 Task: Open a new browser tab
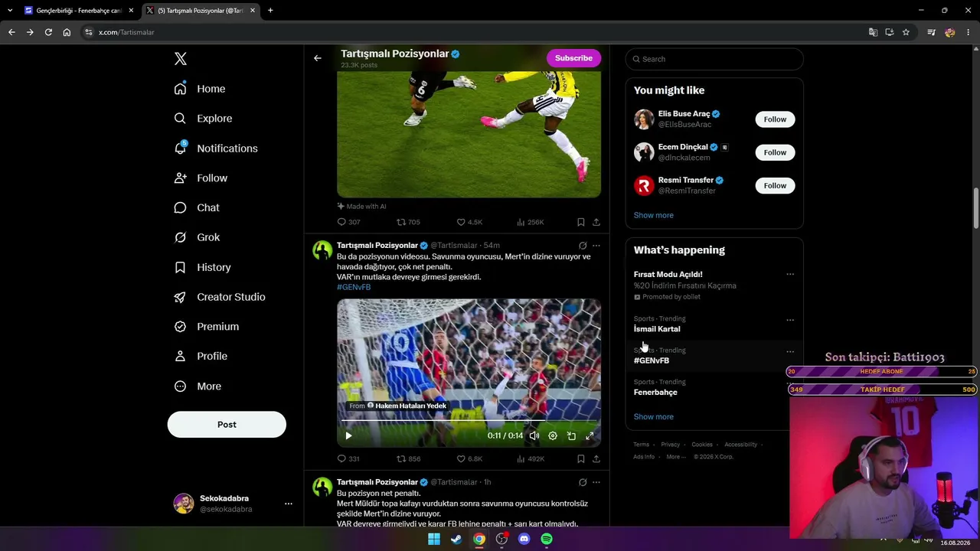270,11
